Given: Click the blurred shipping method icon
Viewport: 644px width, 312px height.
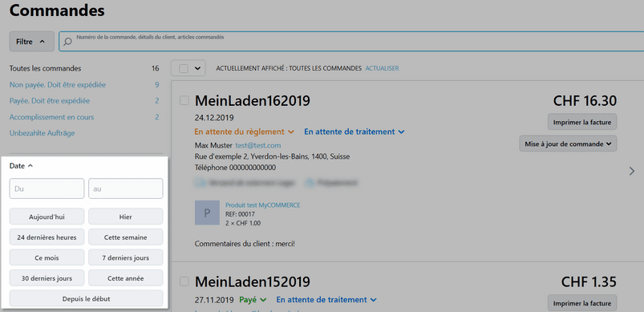Looking at the screenshot, I should coord(200,183).
